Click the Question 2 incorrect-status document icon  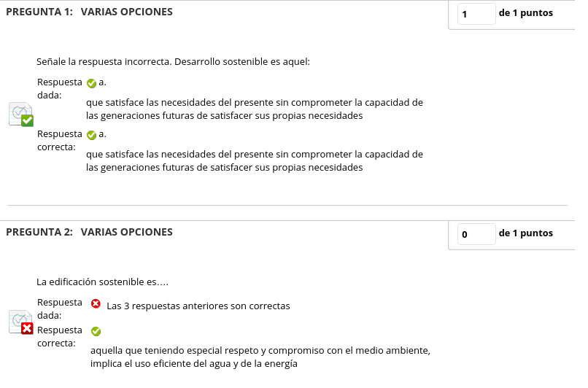click(x=21, y=322)
